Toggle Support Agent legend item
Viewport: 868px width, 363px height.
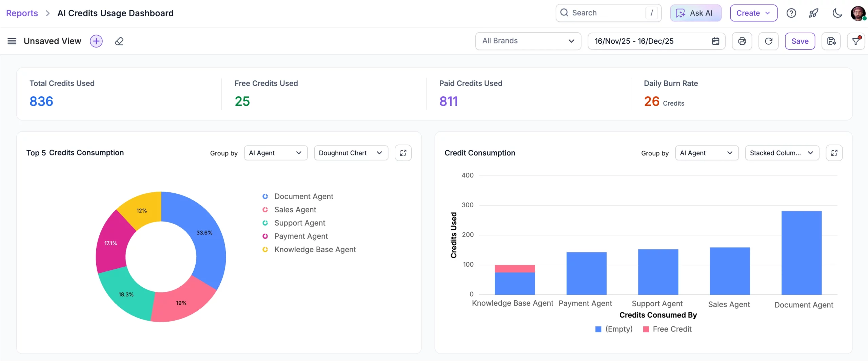294,223
